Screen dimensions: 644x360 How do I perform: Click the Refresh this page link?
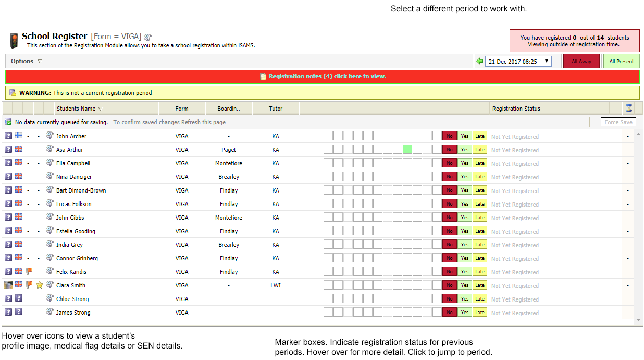(203, 122)
